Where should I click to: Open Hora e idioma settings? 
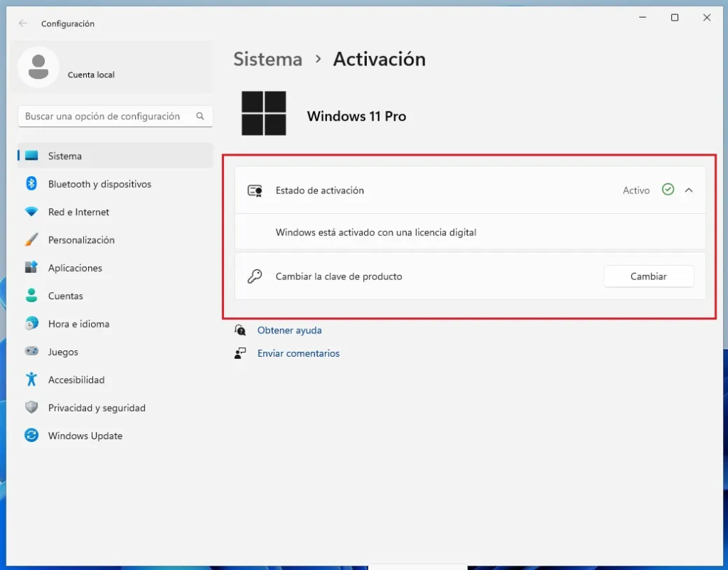click(x=79, y=324)
